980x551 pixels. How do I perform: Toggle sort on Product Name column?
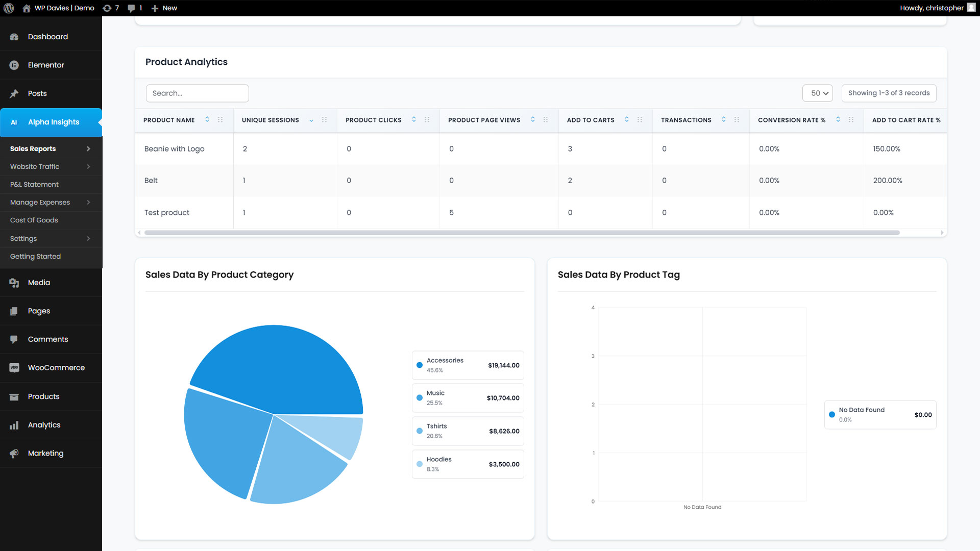207,119
